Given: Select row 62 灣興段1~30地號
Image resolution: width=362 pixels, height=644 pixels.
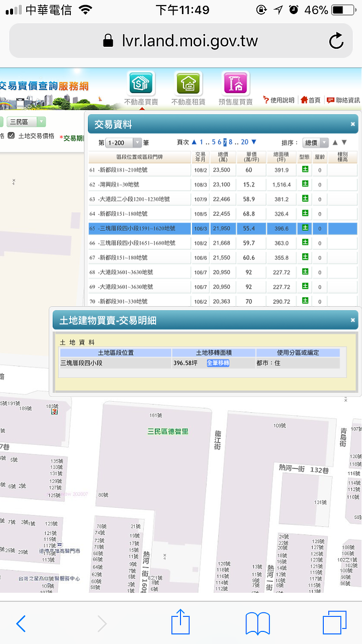Looking at the screenshot, I should click(223, 185).
